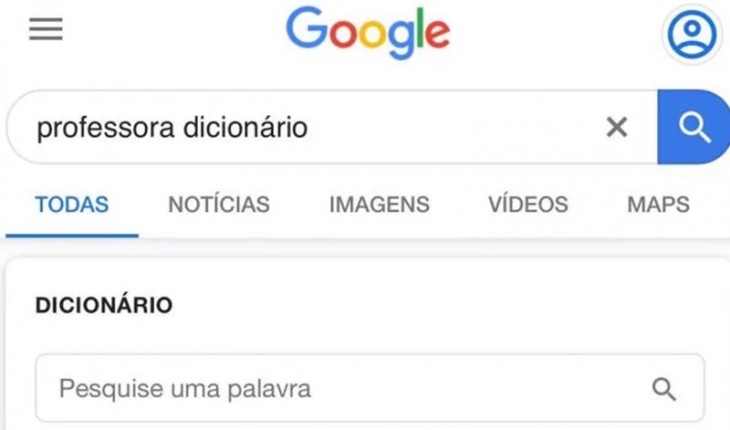Switch to the NOTÍCIAS tab

pos(218,205)
